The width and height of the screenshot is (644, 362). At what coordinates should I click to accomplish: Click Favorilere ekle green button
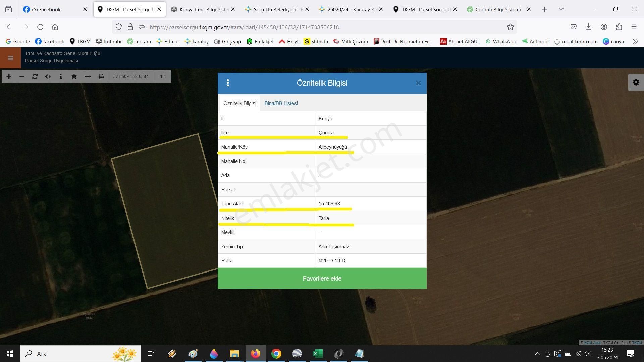click(x=322, y=279)
